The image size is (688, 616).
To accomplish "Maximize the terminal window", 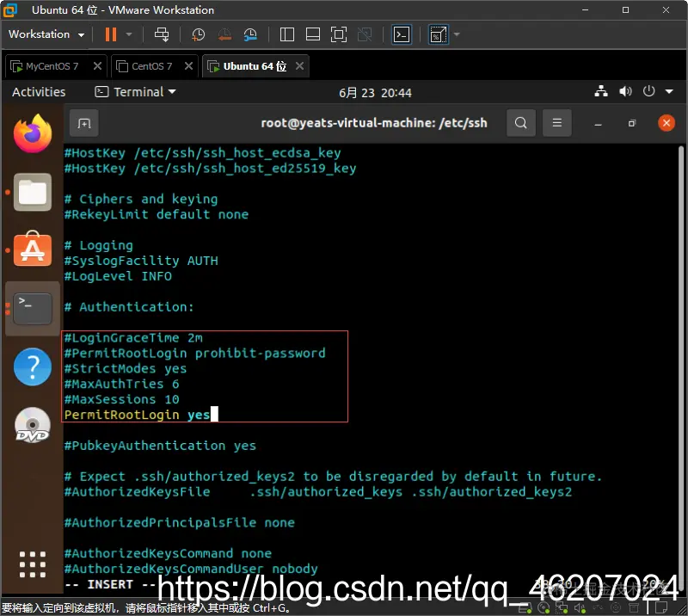I will [632, 123].
